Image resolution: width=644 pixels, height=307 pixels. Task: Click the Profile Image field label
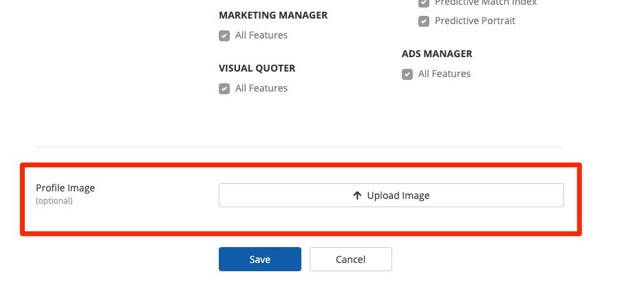point(65,188)
